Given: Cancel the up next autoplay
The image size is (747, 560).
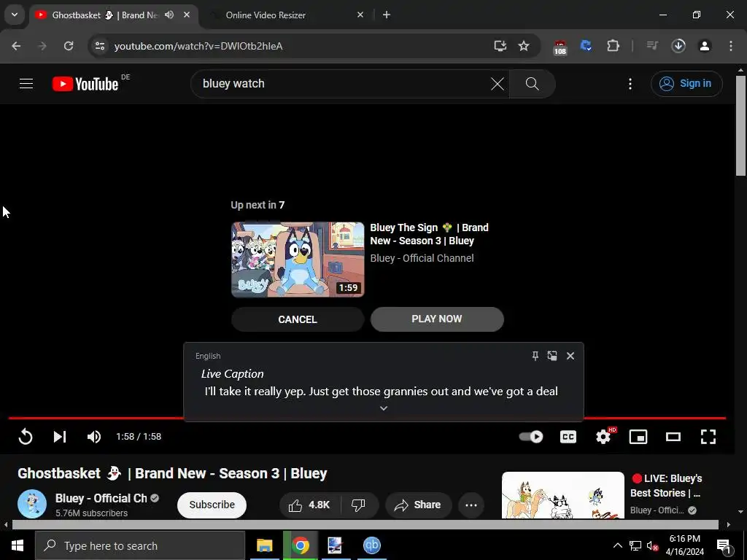Looking at the screenshot, I should [298, 319].
